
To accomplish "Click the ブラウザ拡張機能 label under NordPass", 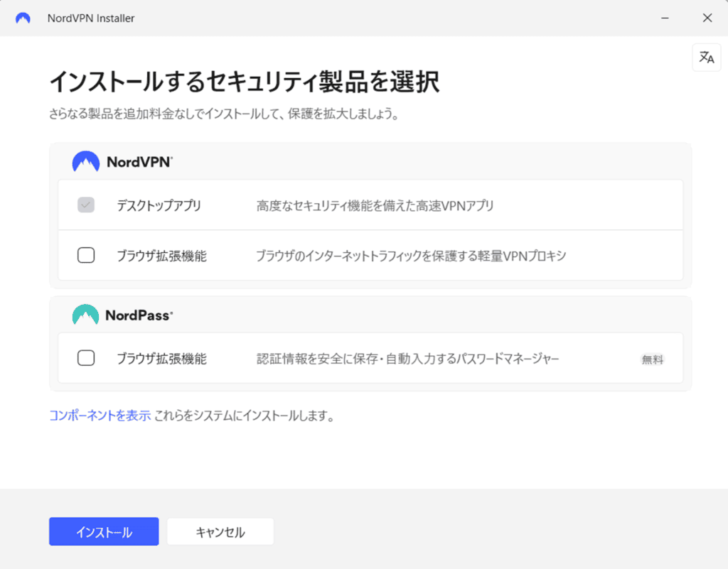I will (161, 359).
